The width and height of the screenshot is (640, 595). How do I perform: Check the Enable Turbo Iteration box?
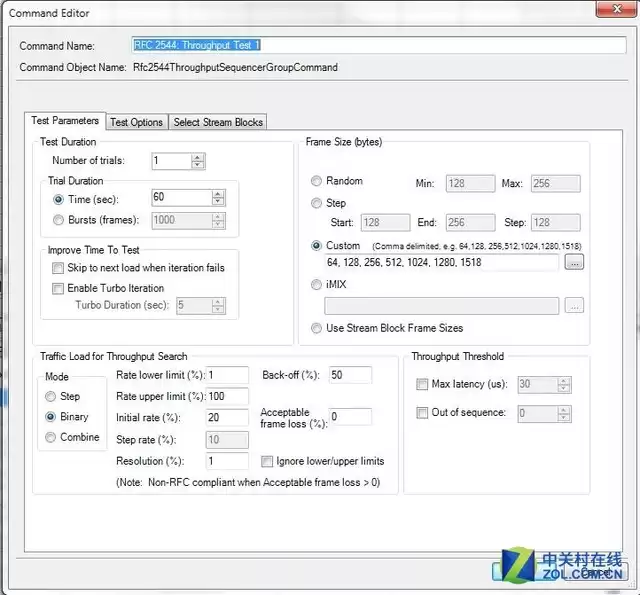(58, 288)
